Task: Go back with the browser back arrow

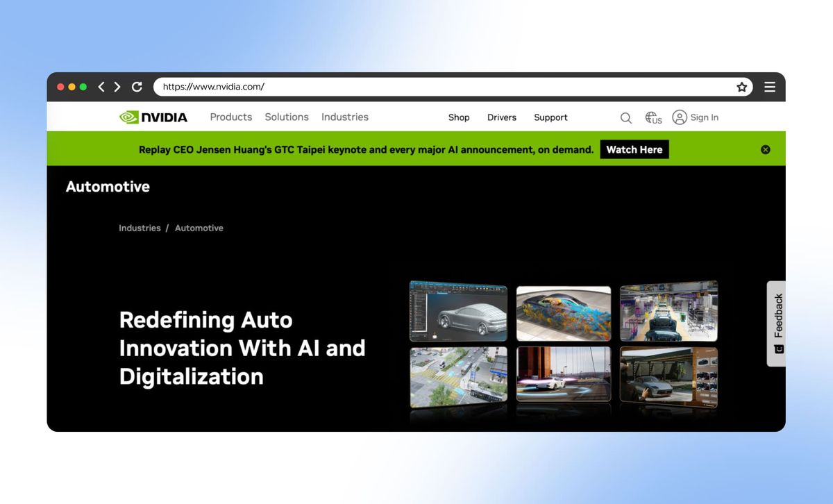Action: tap(101, 87)
